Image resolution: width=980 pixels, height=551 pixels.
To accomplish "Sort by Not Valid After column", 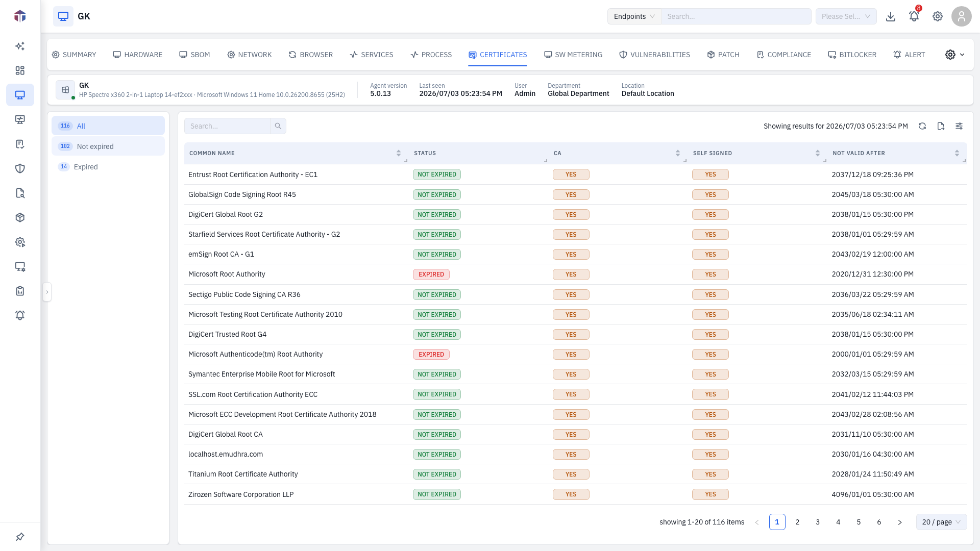I will (957, 153).
